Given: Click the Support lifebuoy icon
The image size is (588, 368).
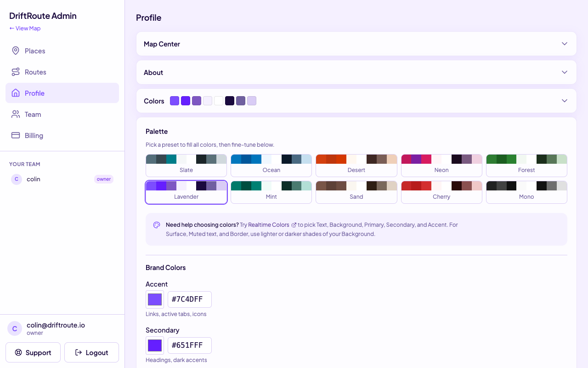Looking at the screenshot, I should click(18, 352).
